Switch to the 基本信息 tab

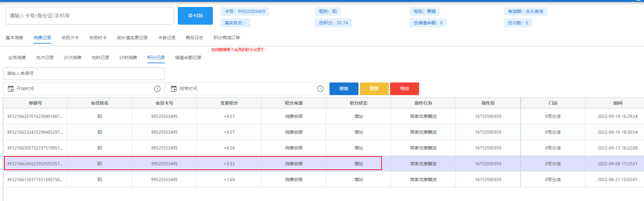click(15, 38)
